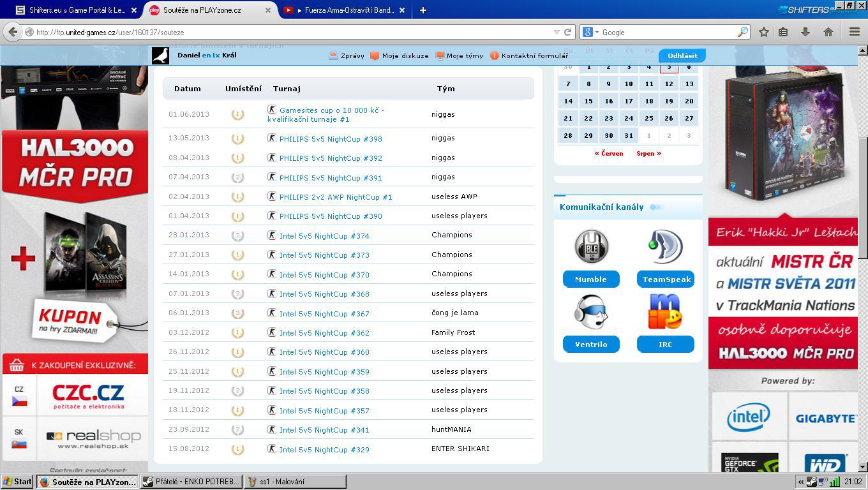Switch to Přátelé taskbar window
Screen dimensions: 868x490
[191, 482]
